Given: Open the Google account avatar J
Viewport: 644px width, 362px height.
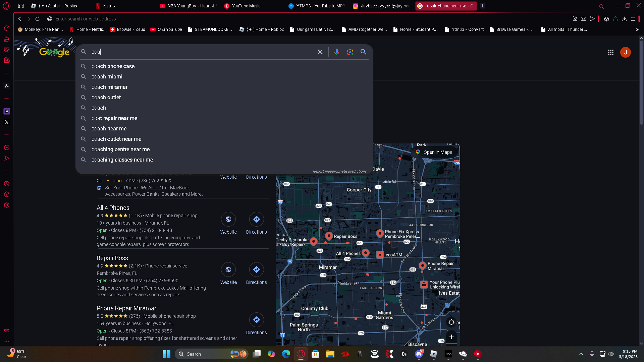Looking at the screenshot, I should click(626, 52).
